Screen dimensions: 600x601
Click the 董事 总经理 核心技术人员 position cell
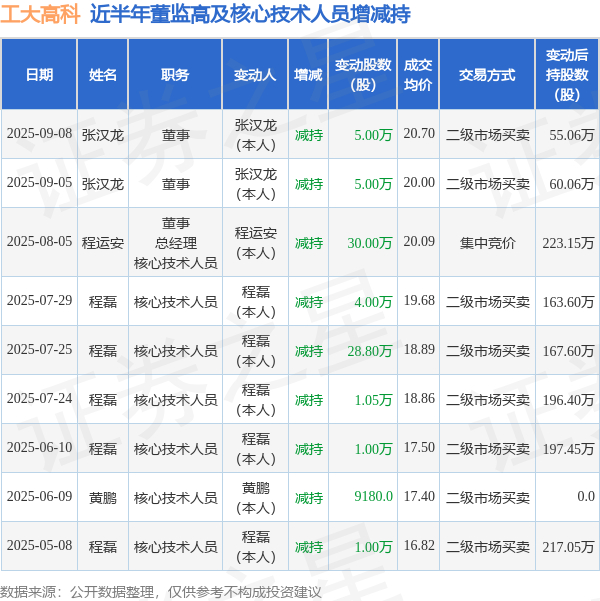175,243
